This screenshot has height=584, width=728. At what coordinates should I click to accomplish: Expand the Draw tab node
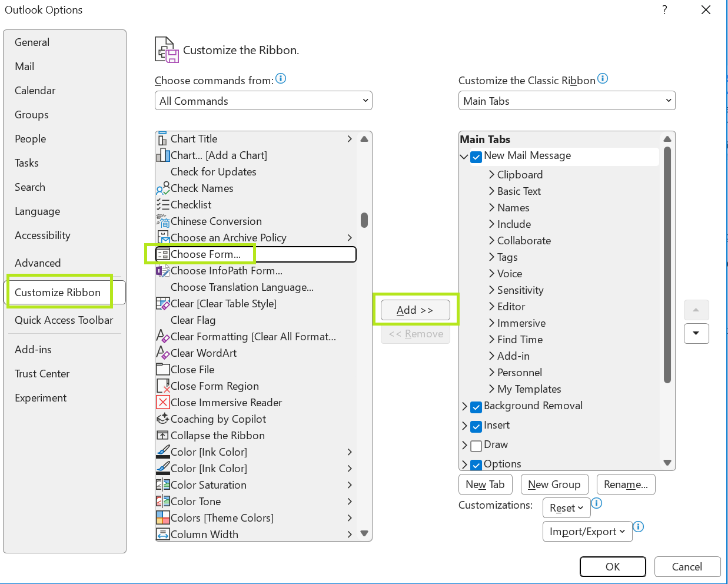[x=464, y=445]
